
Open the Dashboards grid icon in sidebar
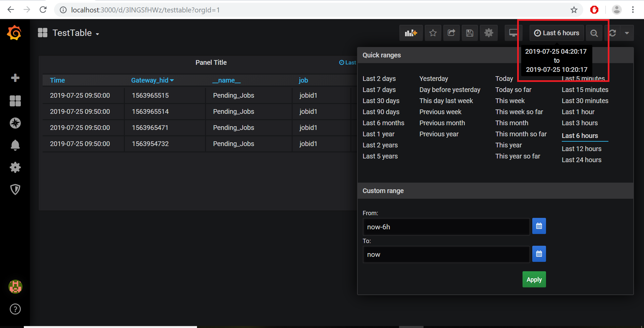(15, 101)
